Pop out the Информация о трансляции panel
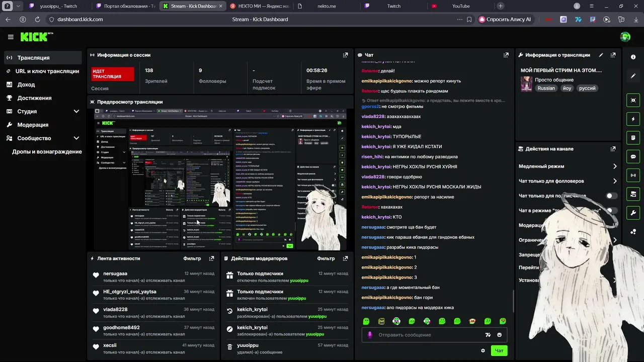Screen dimensions: 644x362 point(613,55)
